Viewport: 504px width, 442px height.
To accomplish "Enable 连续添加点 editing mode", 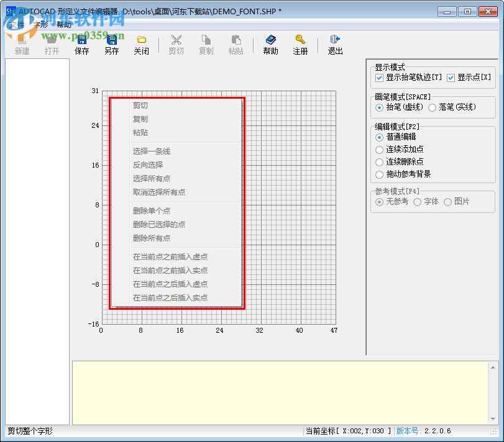I will click(380, 150).
